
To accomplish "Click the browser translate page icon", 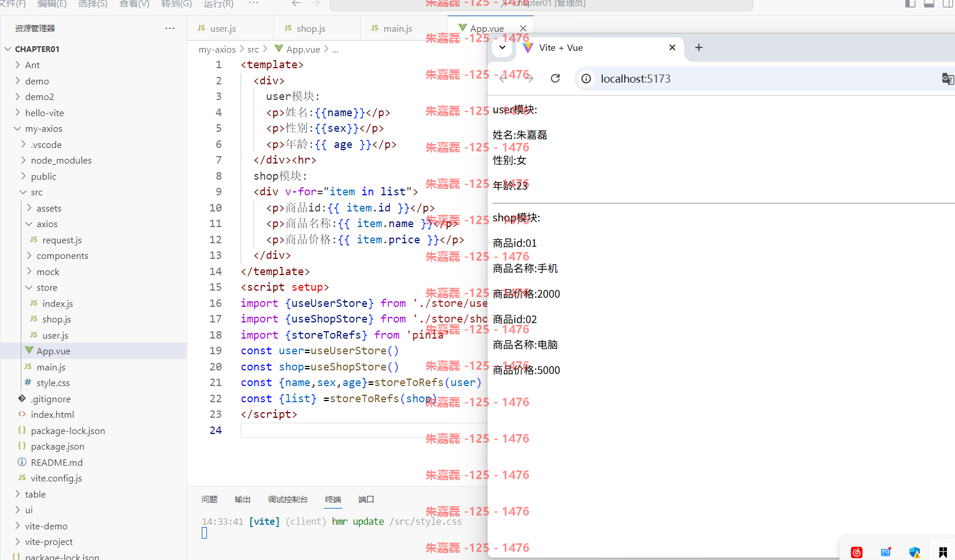I will [947, 79].
